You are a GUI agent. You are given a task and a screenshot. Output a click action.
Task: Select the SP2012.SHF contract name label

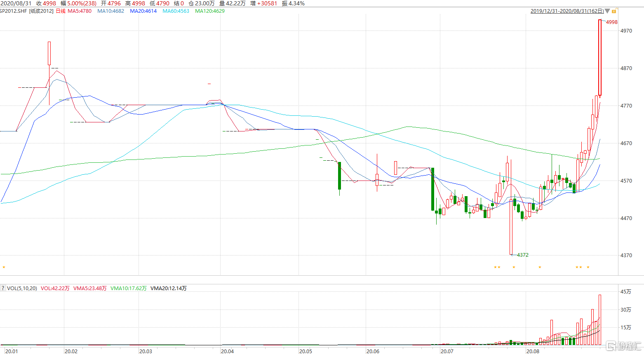[13, 11]
